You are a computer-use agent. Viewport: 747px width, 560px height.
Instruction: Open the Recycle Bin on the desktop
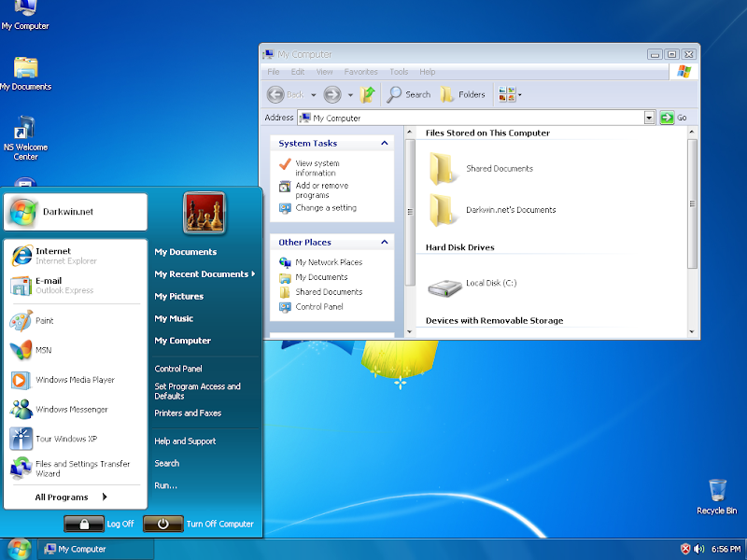tap(716, 490)
